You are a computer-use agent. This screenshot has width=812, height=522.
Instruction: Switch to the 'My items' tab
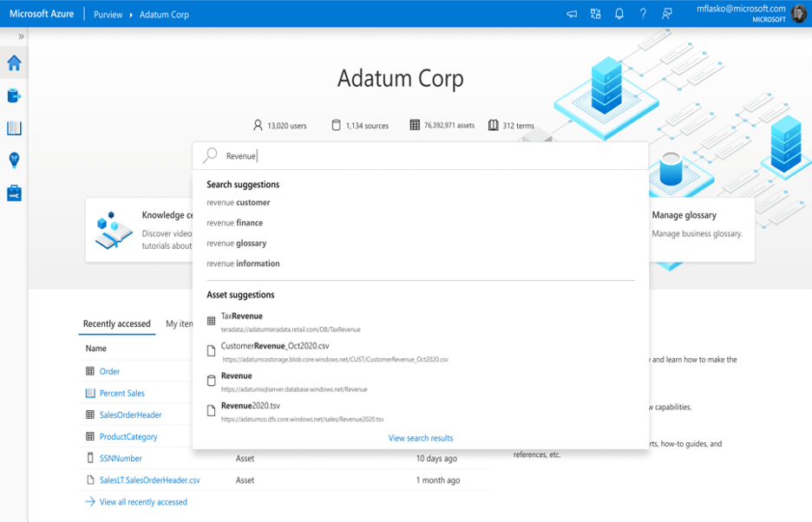click(x=180, y=323)
